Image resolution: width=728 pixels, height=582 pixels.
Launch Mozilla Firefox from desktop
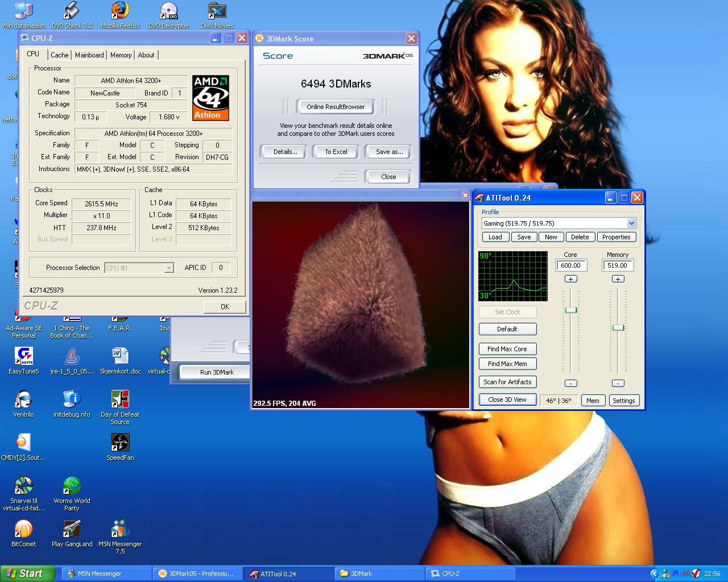[120, 15]
